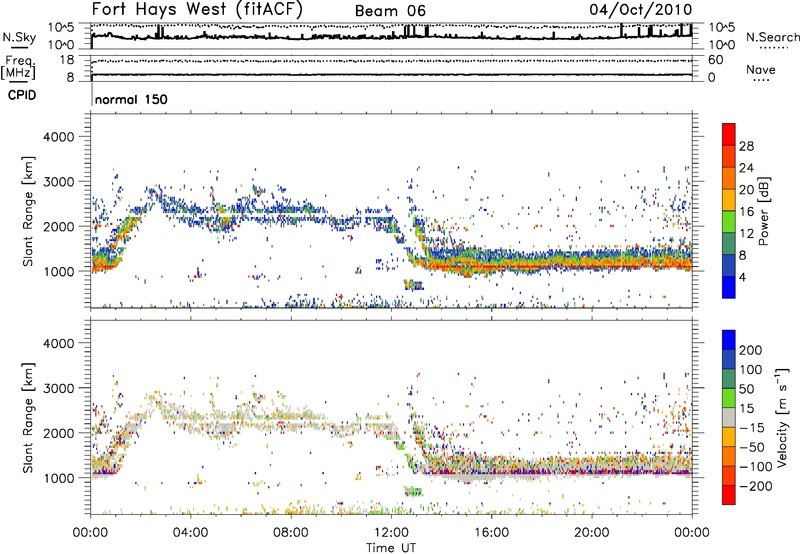The height and width of the screenshot is (554, 800).
Task: Click the 'CPID' label
Action: click(22, 95)
